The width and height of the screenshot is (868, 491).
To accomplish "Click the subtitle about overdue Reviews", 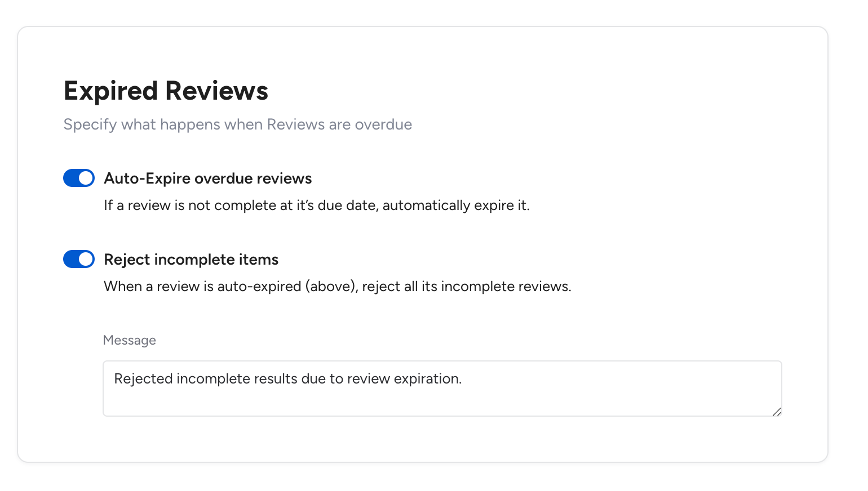I will pyautogui.click(x=238, y=124).
